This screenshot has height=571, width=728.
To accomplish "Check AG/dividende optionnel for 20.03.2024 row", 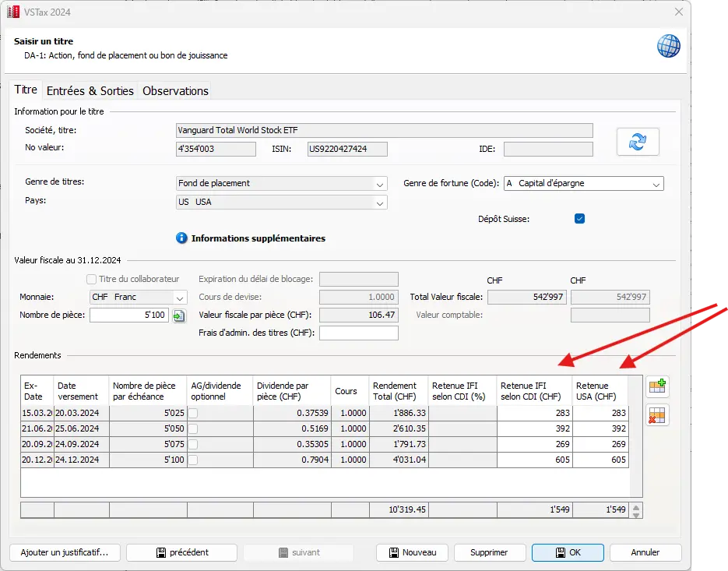I will [193, 413].
